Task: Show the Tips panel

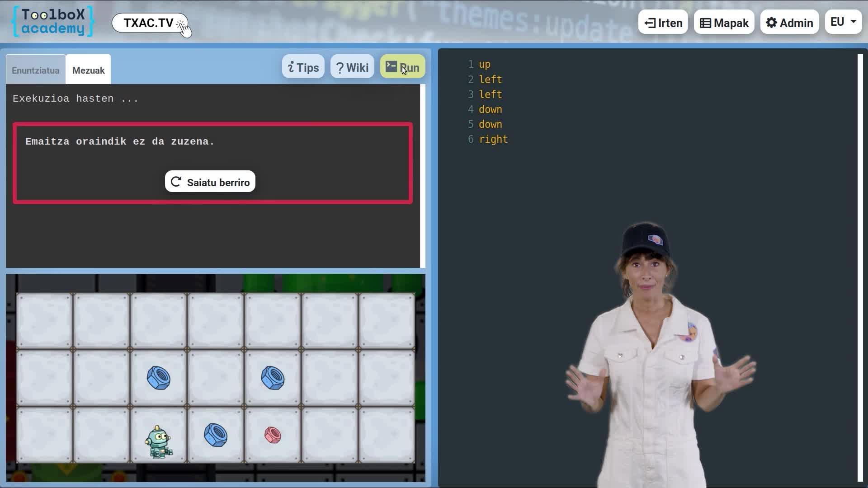Action: [303, 67]
